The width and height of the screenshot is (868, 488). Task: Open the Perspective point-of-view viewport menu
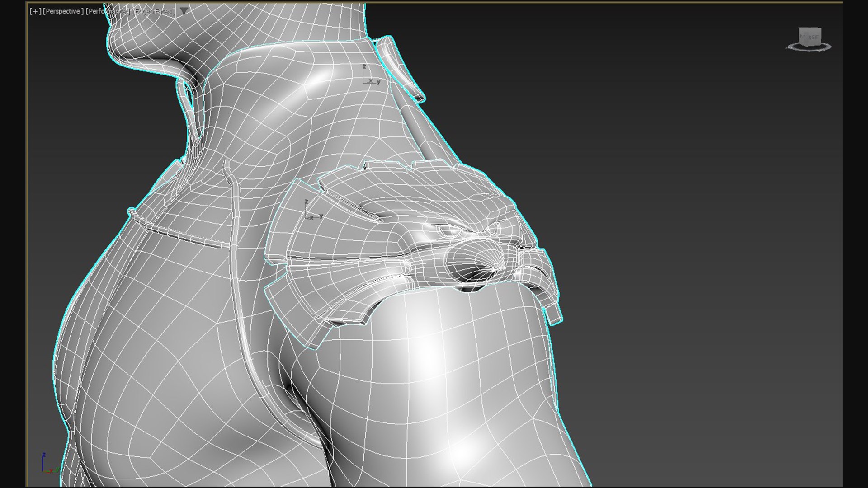(63, 11)
